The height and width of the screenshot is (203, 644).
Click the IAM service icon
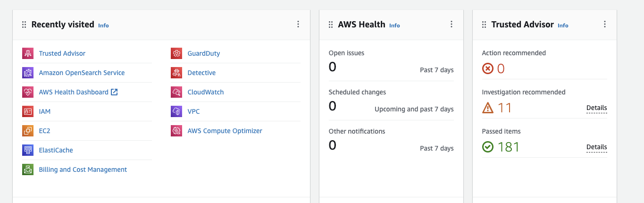[x=28, y=111]
